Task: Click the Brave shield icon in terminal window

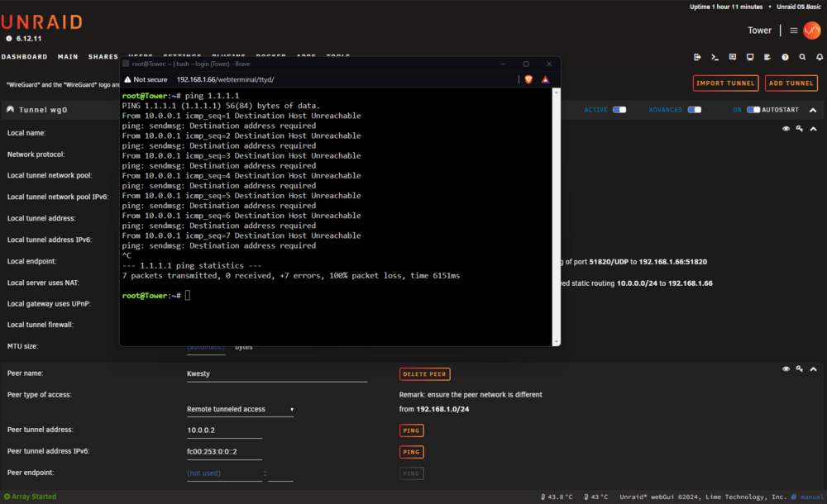Action: (528, 79)
